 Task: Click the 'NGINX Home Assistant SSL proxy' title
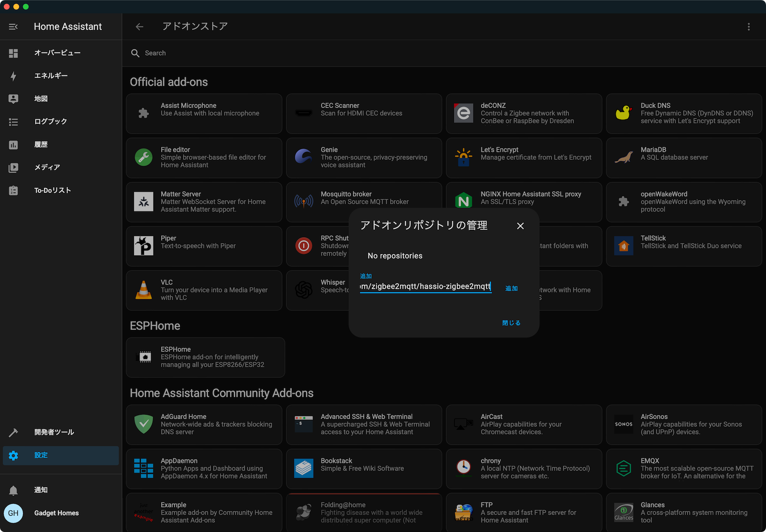pos(531,194)
